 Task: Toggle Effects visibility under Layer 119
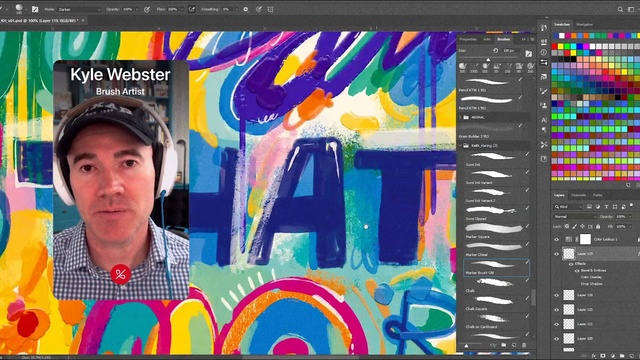571,264
